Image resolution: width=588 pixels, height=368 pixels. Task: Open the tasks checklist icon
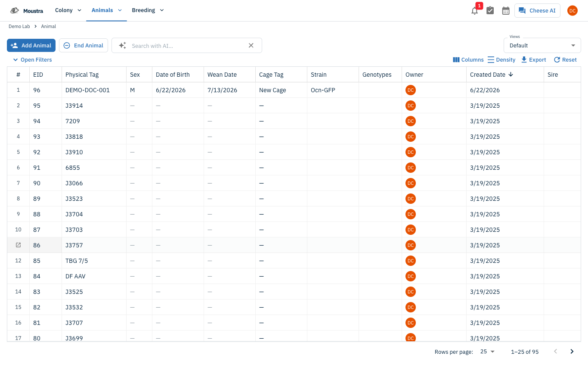pyautogui.click(x=490, y=11)
